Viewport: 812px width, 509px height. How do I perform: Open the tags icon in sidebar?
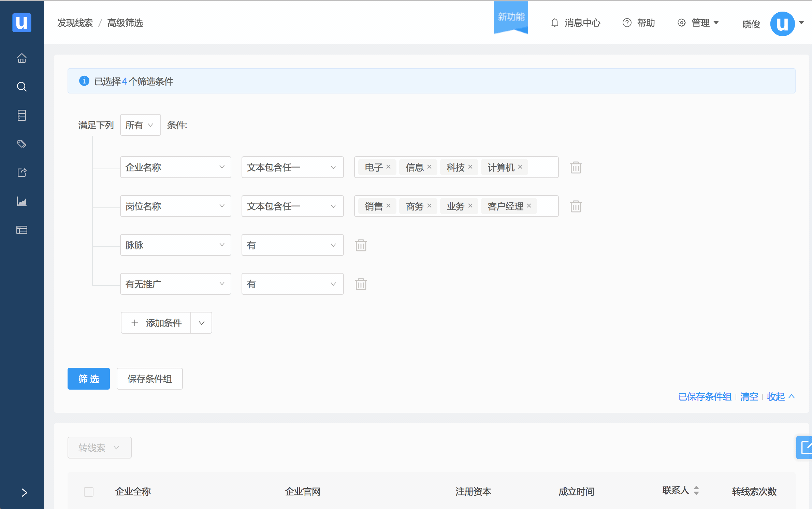pos(22,144)
